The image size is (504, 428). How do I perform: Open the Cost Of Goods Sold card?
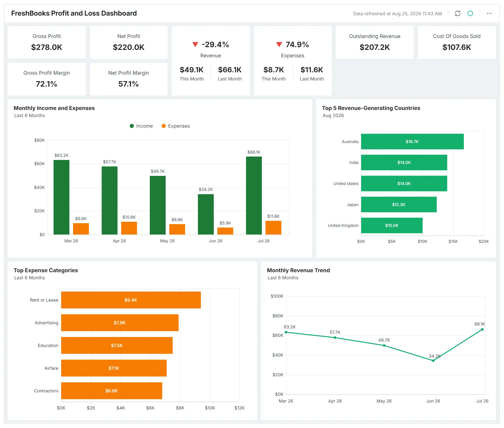pos(457,42)
